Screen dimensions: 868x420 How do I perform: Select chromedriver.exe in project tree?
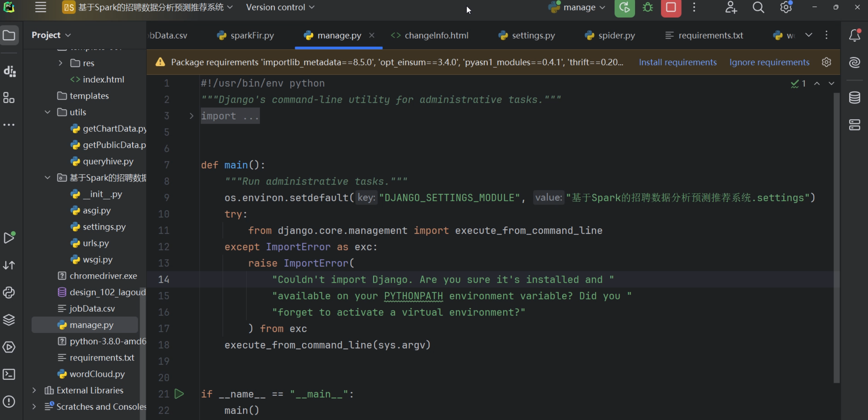(x=103, y=276)
